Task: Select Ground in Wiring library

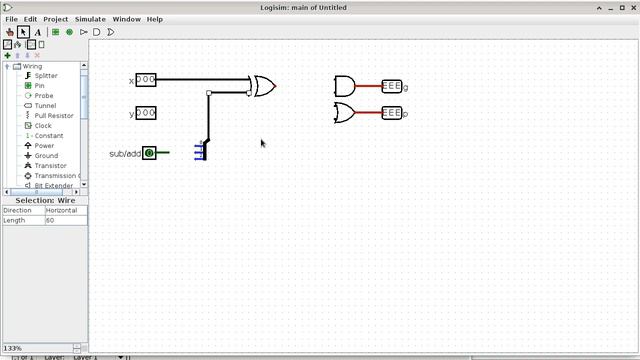Action: click(x=46, y=156)
